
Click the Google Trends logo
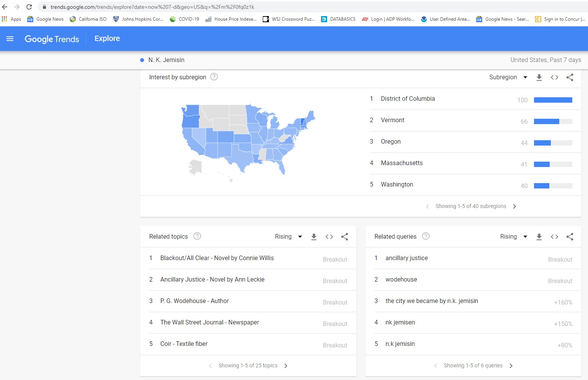pyautogui.click(x=52, y=39)
